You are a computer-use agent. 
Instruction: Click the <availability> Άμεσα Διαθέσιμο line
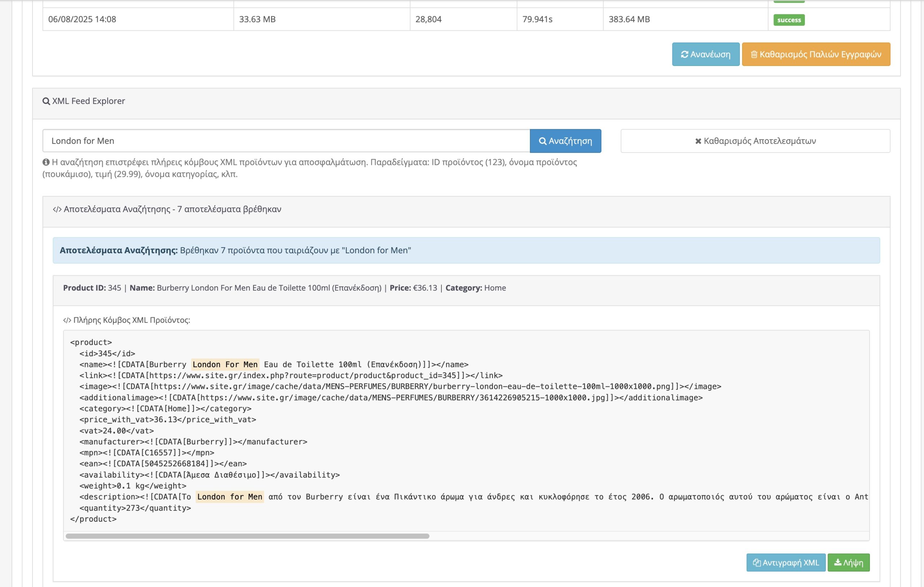(x=209, y=475)
